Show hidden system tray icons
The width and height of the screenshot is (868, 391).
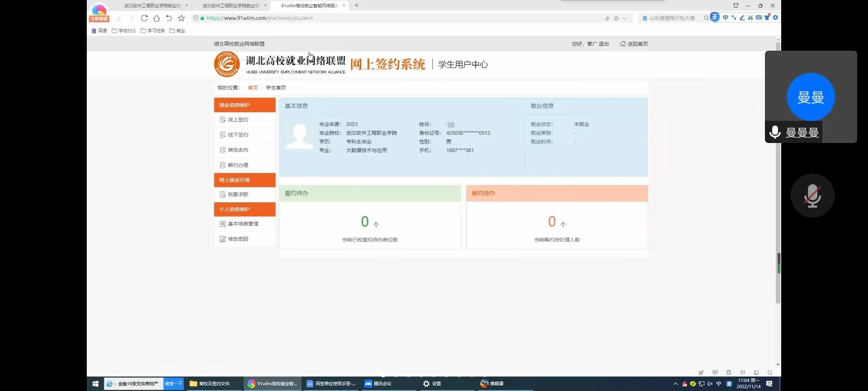tap(675, 384)
